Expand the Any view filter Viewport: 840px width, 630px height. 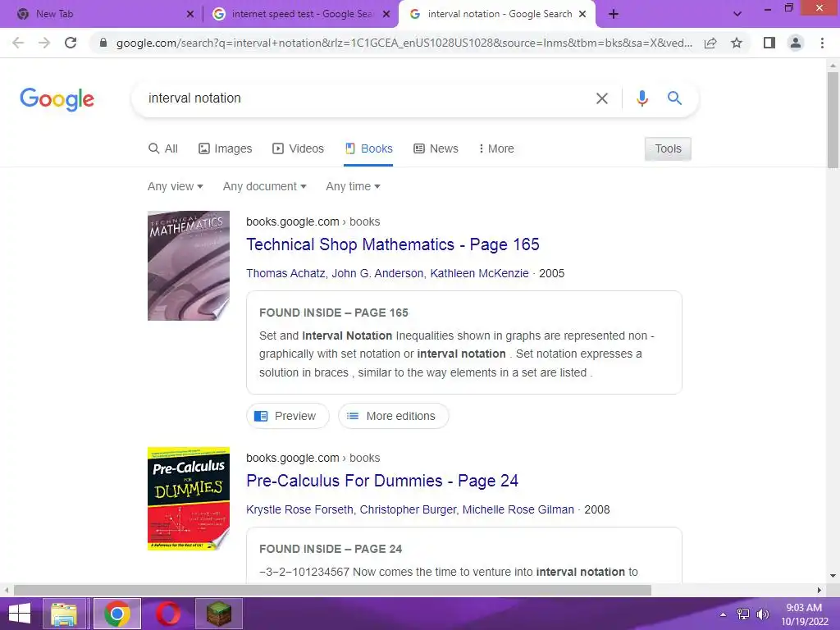click(x=176, y=186)
